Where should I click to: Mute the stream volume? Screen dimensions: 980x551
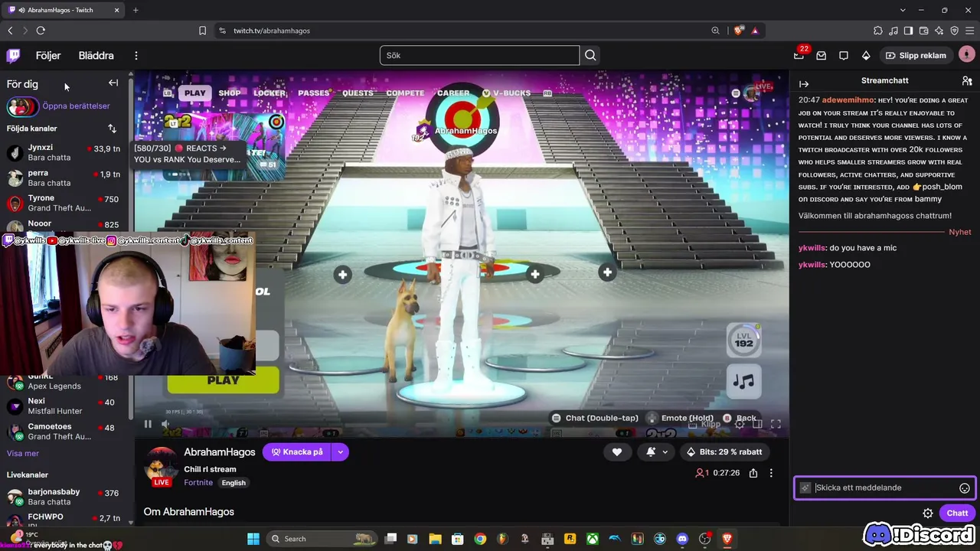point(165,423)
